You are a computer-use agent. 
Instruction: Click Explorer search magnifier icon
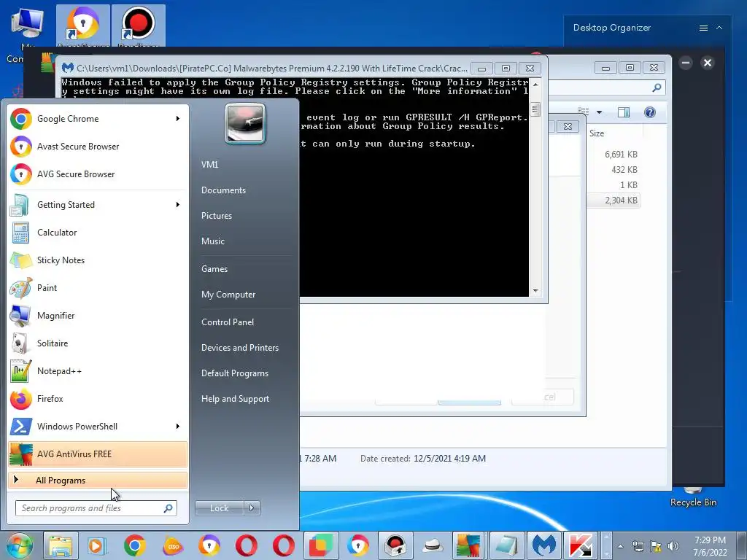coord(657,87)
